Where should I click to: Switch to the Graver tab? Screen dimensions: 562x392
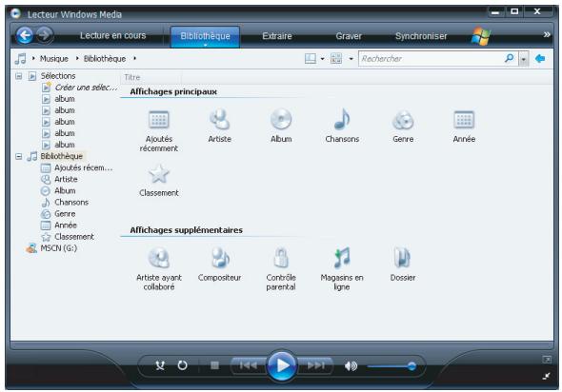point(349,36)
